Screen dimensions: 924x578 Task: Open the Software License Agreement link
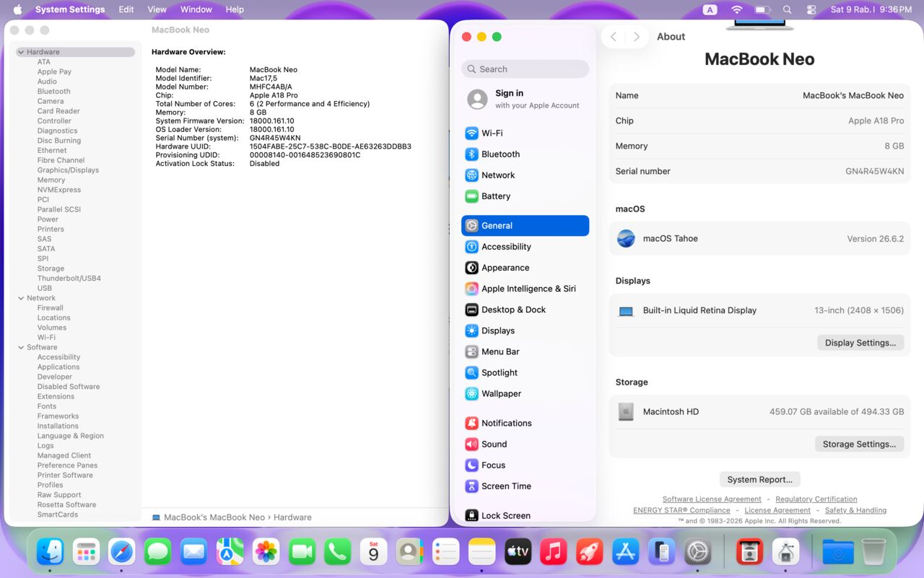point(712,499)
